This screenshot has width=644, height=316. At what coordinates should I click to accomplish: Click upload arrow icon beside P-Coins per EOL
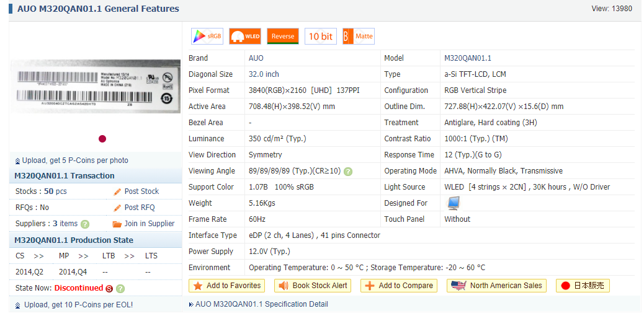(x=17, y=305)
